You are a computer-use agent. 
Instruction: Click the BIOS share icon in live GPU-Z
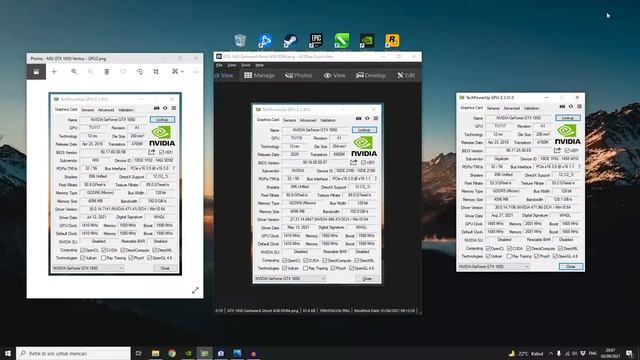point(558,151)
